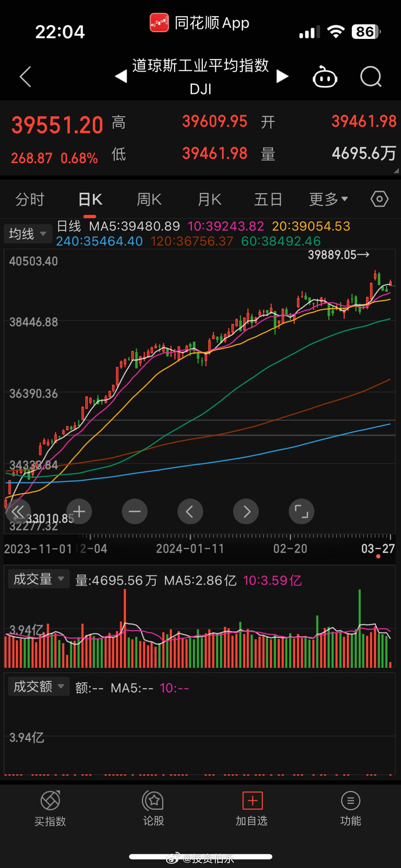The height and width of the screenshot is (868, 401).
Task: Tap the 2024-01-11 date label
Action: click(x=190, y=549)
